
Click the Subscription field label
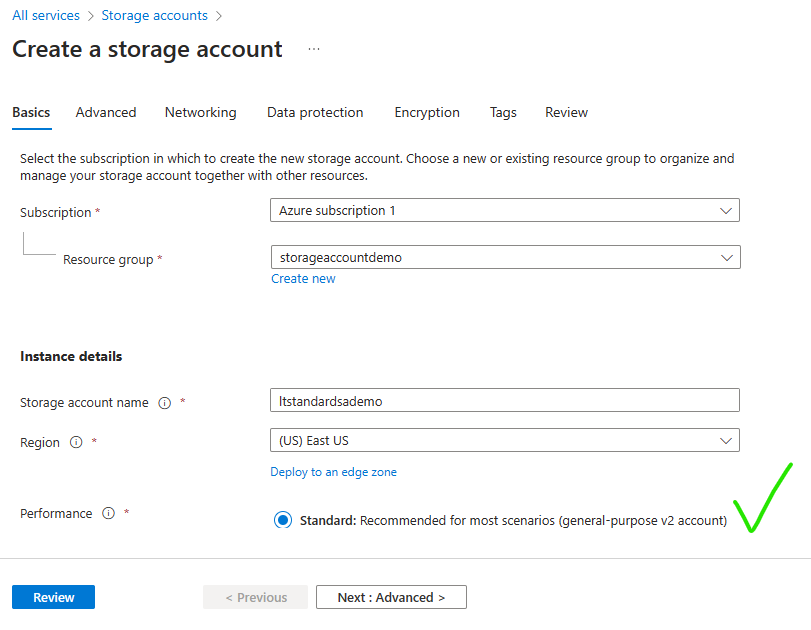pyautogui.click(x=56, y=213)
